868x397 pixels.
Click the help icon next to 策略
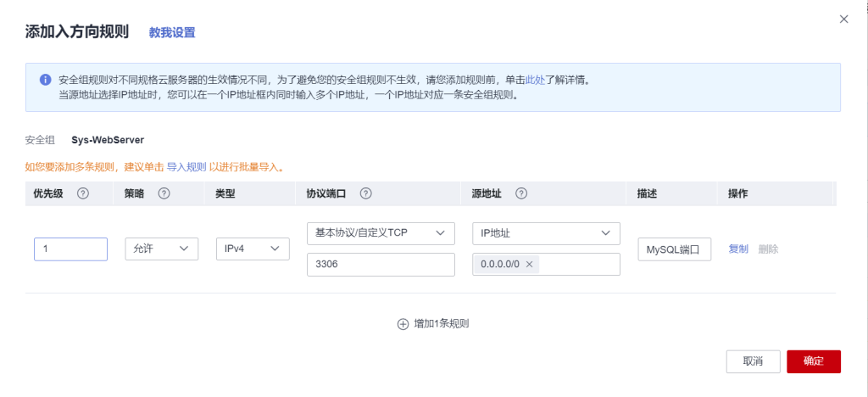pos(164,193)
